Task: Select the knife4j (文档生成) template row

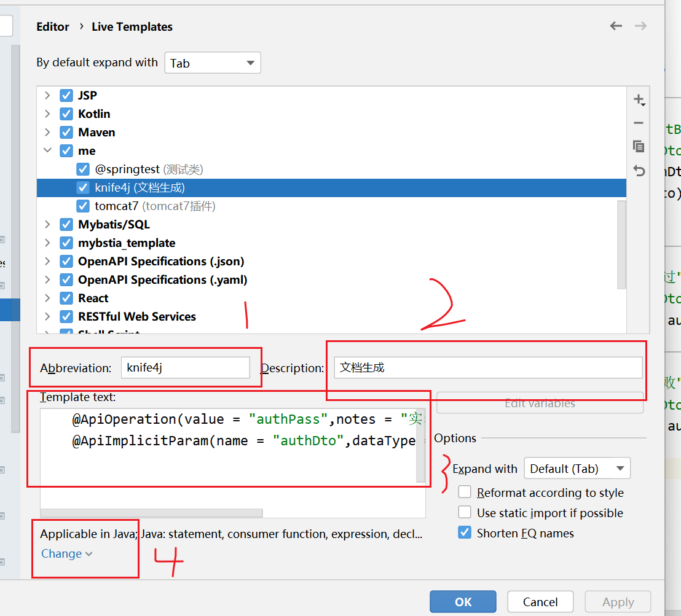Action: [x=331, y=187]
